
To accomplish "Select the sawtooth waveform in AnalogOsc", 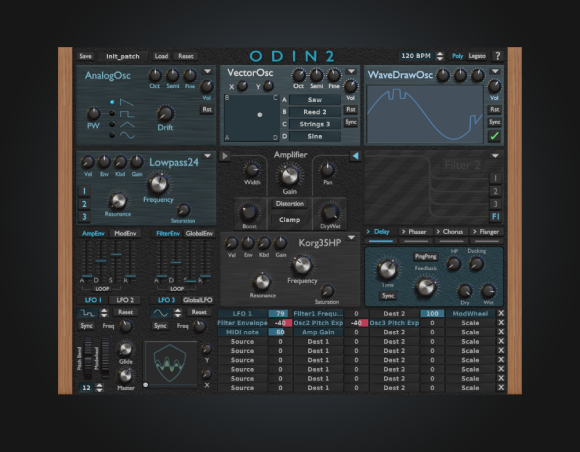I will point(112,102).
